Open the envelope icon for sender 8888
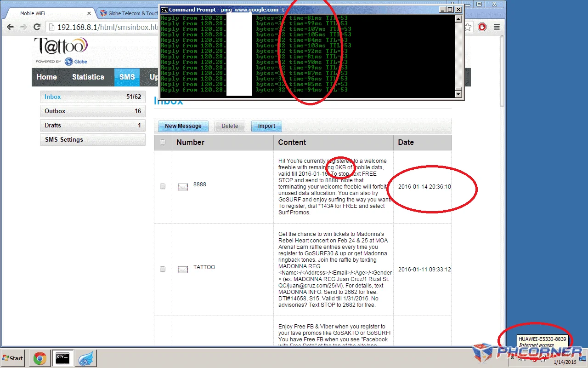The image size is (588, 368). tap(183, 186)
